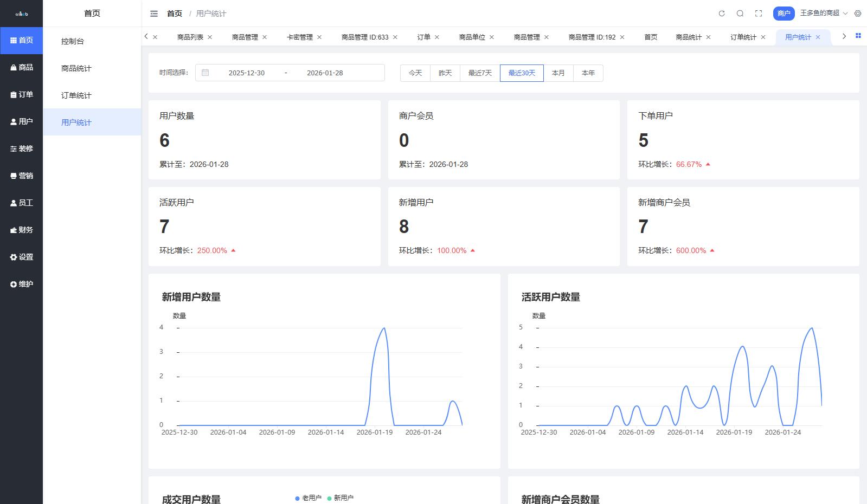Toggle 老用户 legend in 成交用户数量 chart

(309, 498)
